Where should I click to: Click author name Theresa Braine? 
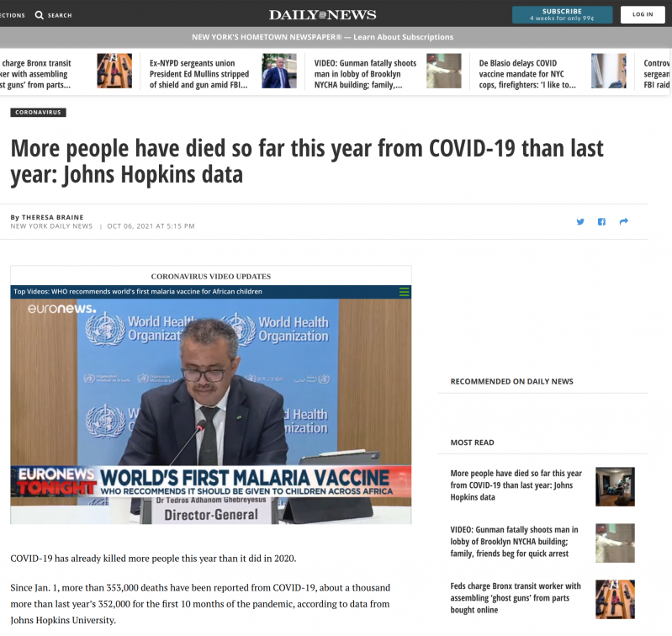[x=52, y=217]
